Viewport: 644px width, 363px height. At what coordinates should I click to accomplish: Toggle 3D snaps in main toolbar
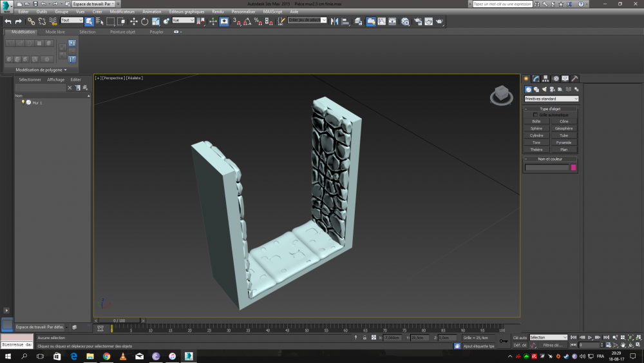click(237, 21)
